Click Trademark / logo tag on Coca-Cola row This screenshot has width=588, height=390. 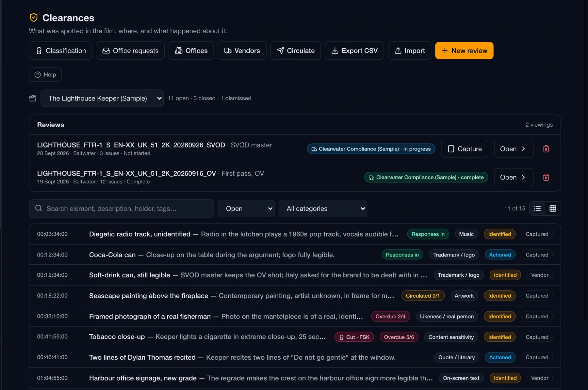coord(454,255)
